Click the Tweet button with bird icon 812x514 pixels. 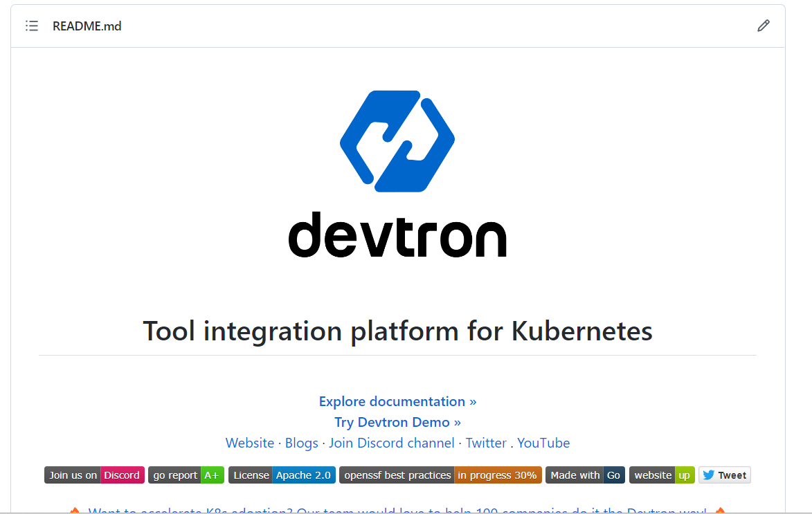[725, 475]
